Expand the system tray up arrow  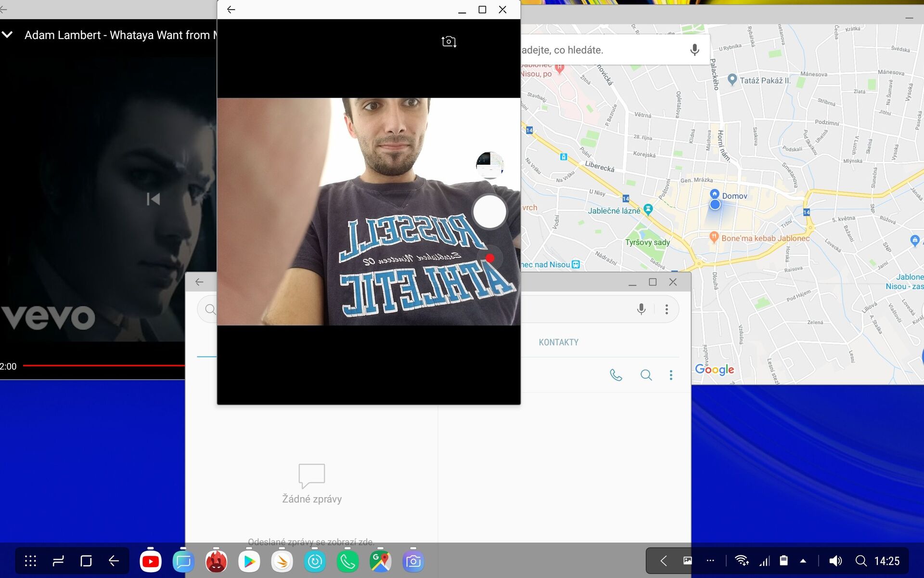[803, 561]
